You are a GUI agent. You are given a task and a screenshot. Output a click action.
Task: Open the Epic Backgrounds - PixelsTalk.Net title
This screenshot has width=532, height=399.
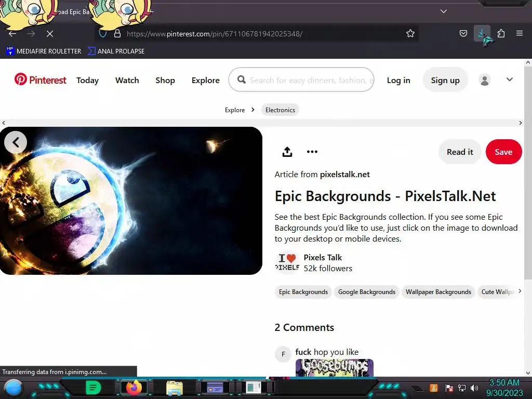coord(385,196)
